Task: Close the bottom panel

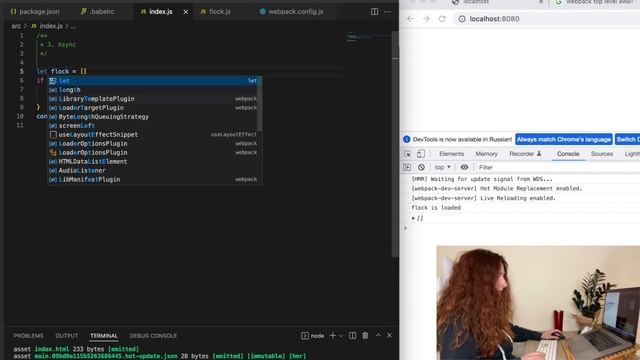Action: (389, 336)
